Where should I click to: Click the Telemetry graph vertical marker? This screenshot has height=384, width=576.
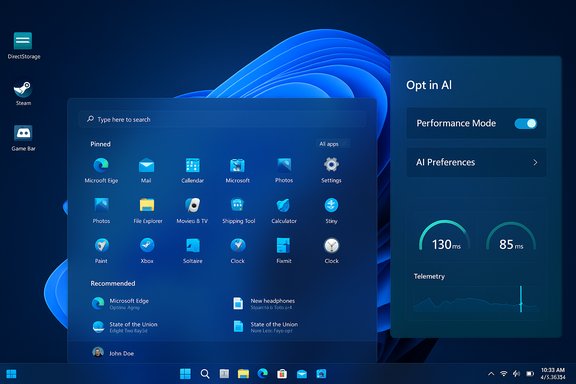point(521,298)
